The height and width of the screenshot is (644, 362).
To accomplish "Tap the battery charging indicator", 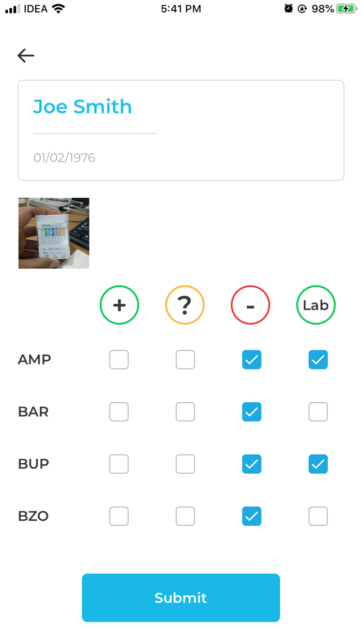I will [346, 8].
